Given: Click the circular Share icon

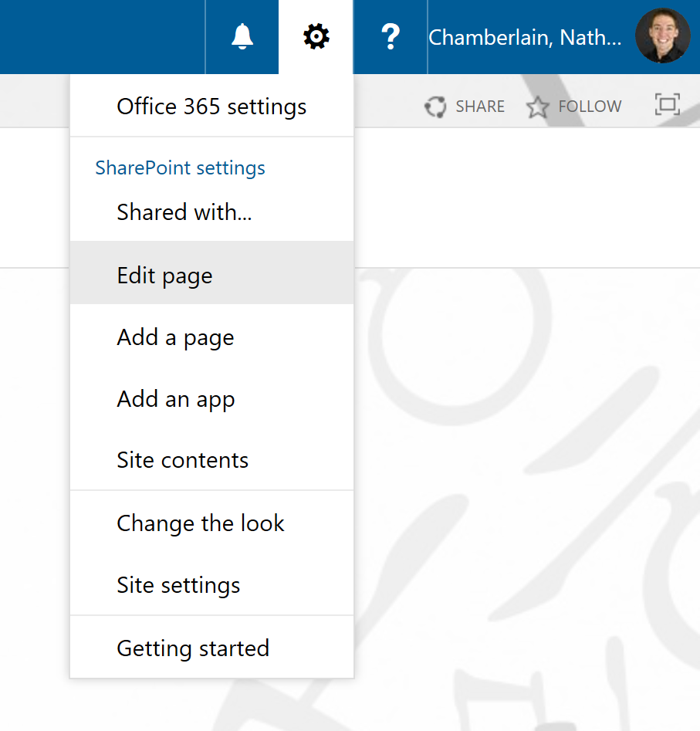Looking at the screenshot, I should [x=435, y=107].
